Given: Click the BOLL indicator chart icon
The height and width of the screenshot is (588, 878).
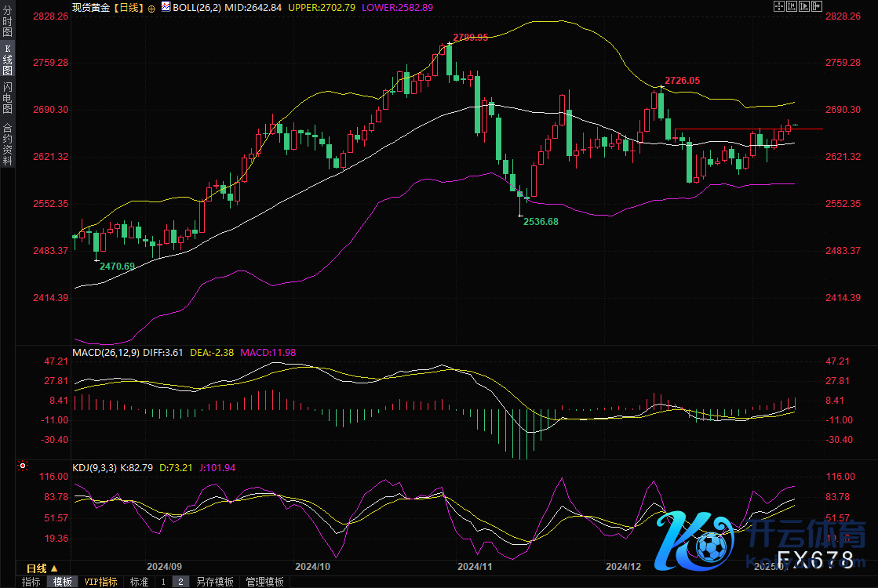Looking at the screenshot, I should (166, 7).
